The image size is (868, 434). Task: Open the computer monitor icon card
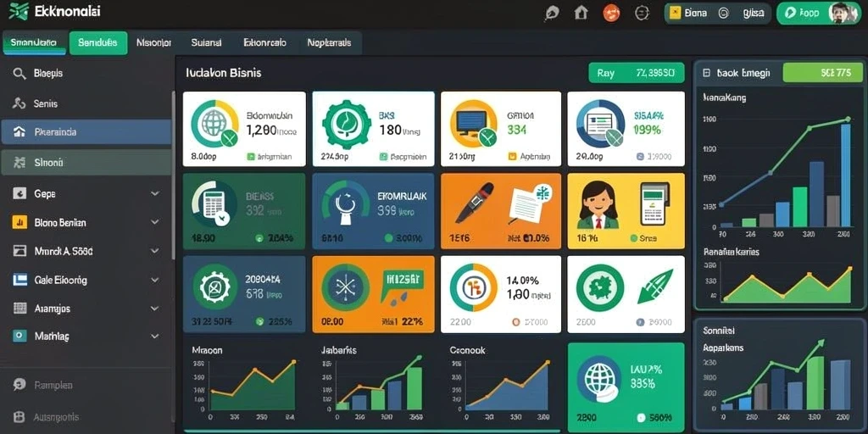click(501, 129)
